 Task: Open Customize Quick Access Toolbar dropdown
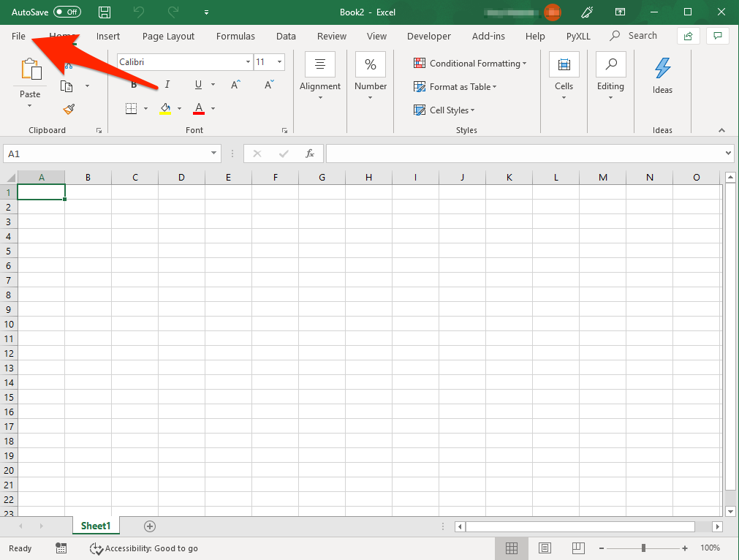pyautogui.click(x=206, y=12)
